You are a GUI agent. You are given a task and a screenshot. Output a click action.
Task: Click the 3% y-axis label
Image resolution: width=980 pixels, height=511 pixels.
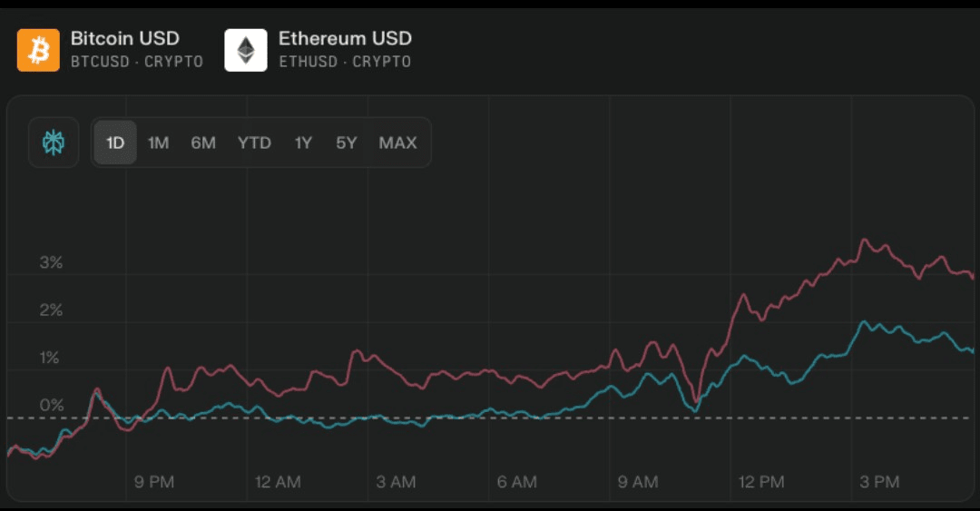(51, 263)
